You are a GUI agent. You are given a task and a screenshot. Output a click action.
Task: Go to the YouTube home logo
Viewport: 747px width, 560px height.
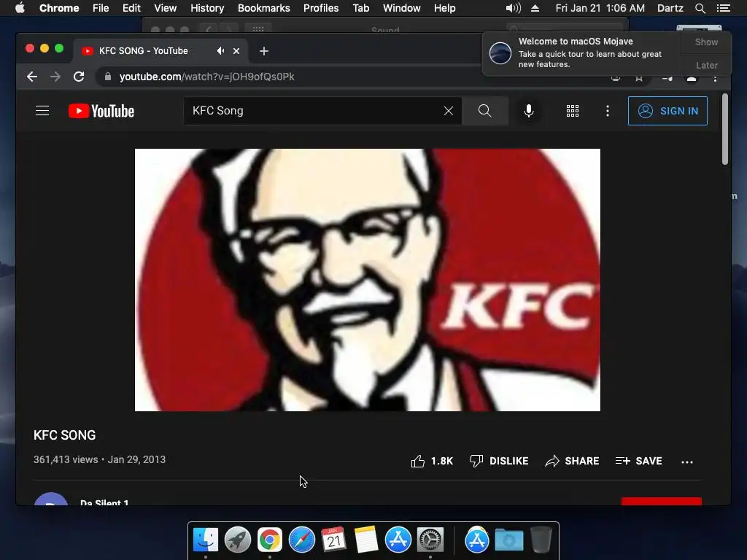[101, 111]
